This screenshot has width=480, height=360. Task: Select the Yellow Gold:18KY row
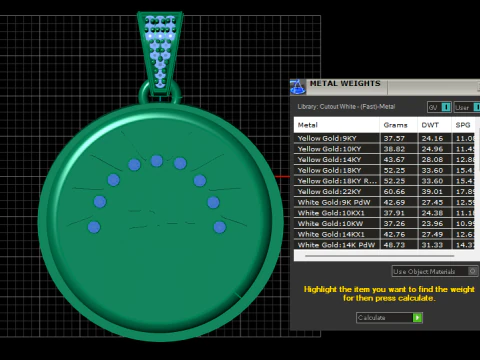coord(384,170)
